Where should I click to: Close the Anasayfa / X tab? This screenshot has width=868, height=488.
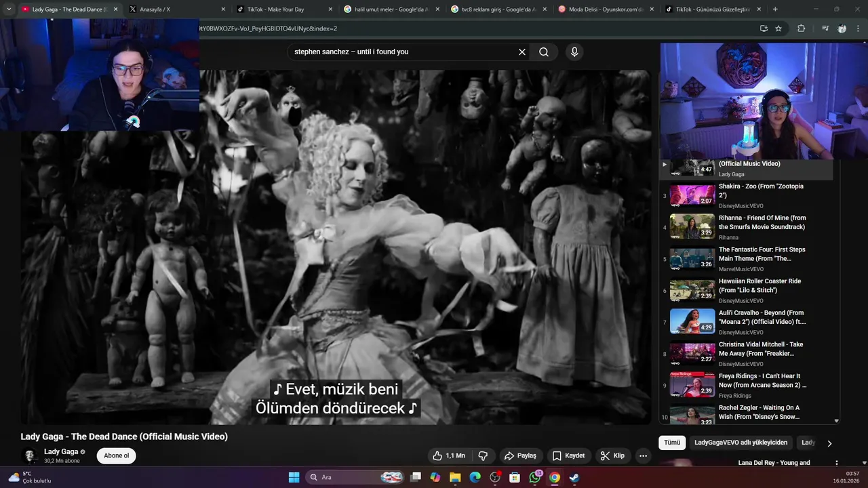(222, 9)
